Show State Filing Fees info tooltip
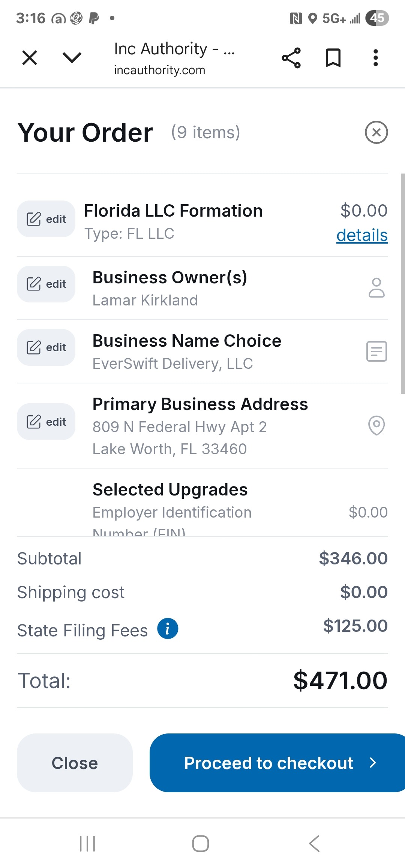This screenshot has height=868, width=405. (x=168, y=629)
